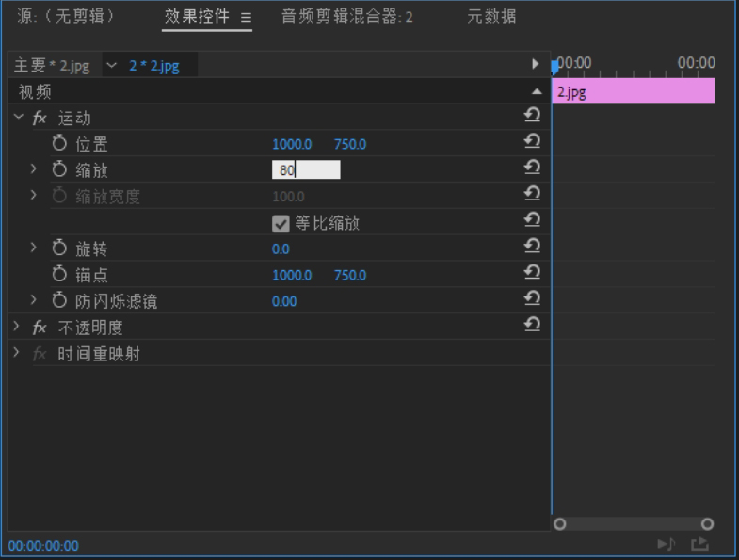The image size is (739, 560).
Task: Reset the 等比缩放 setting
Action: (x=532, y=219)
